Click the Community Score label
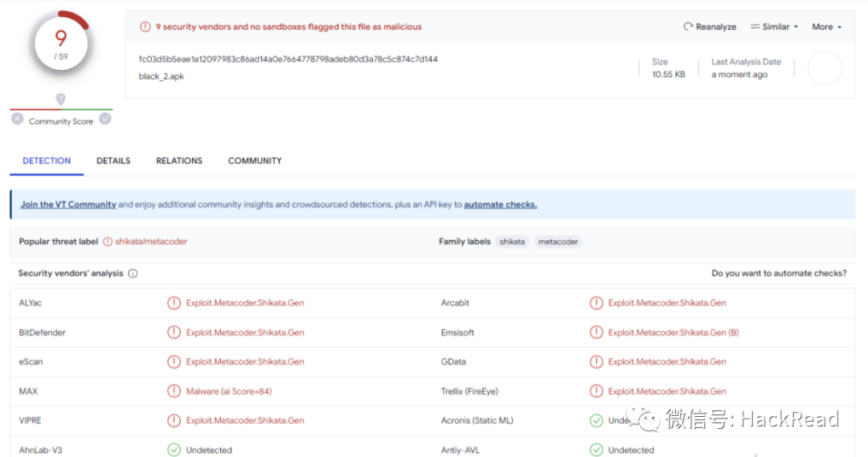Screen dimensions: 868x457 (61, 121)
